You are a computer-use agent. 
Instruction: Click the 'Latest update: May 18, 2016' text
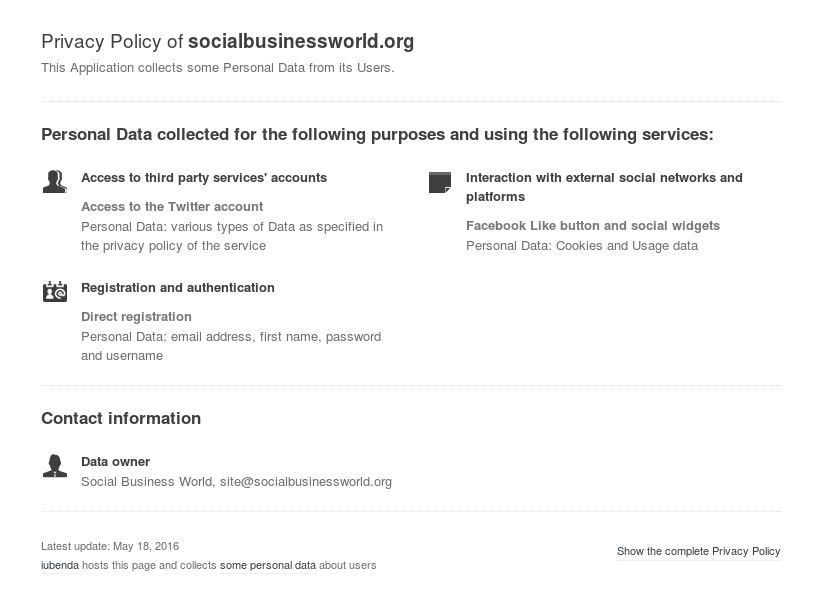pos(110,547)
